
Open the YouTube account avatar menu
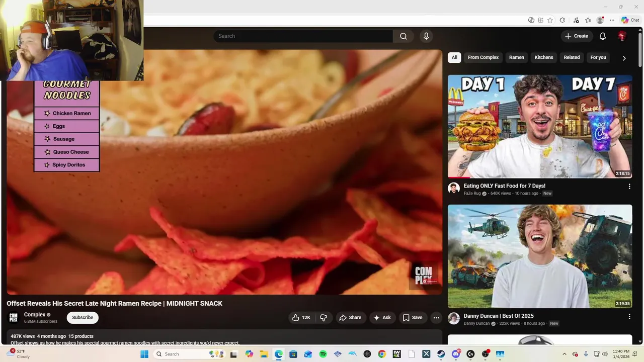[622, 36]
